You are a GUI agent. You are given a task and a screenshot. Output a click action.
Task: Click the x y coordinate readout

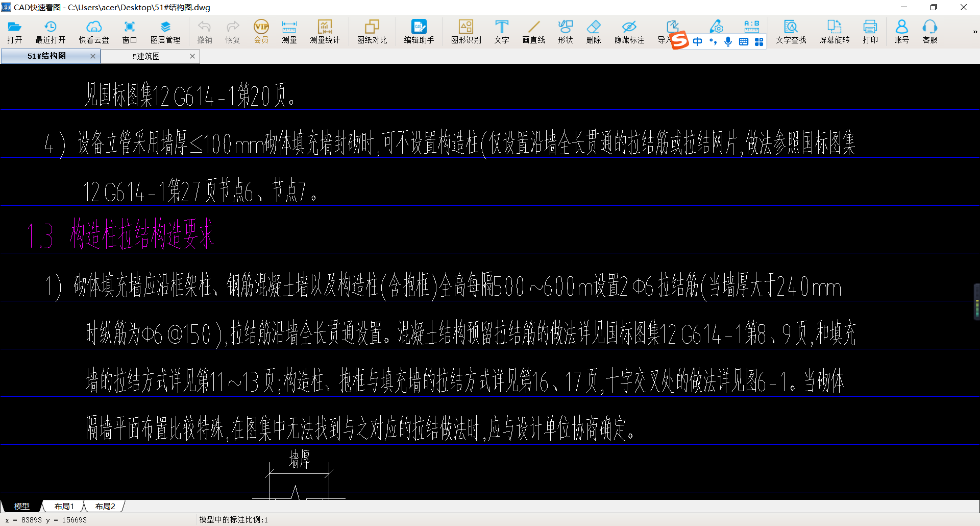click(x=46, y=520)
